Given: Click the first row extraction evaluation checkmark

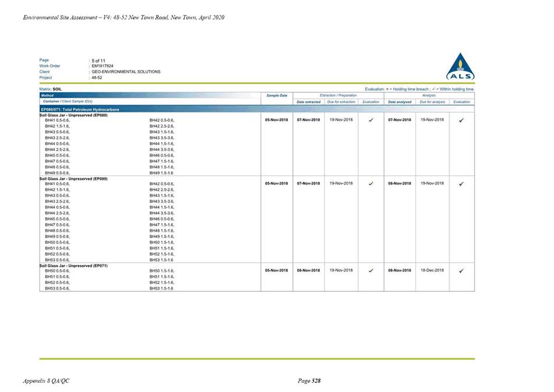Looking at the screenshot, I should [371, 120].
